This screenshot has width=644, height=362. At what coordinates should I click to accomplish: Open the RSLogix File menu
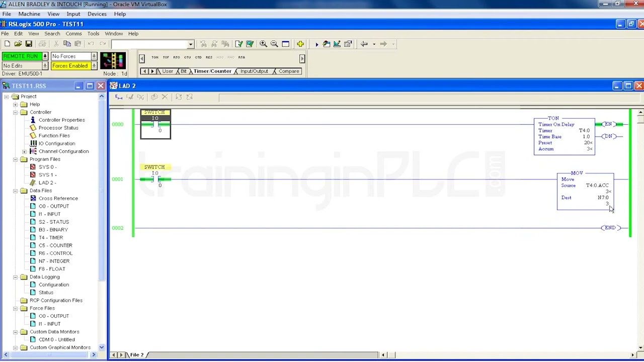5,34
